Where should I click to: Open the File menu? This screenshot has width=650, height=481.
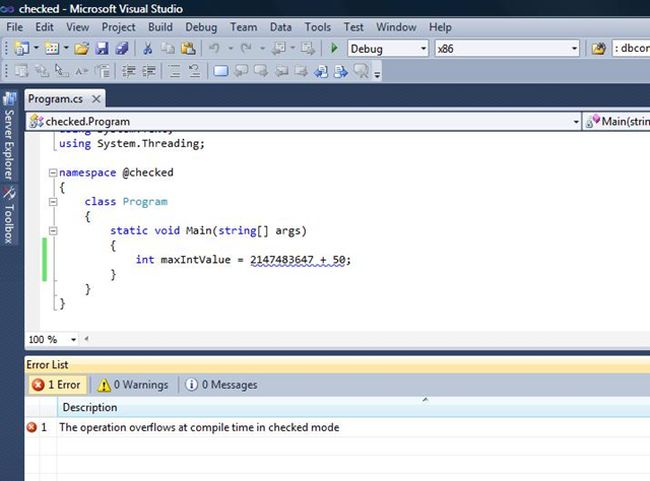tap(15, 27)
